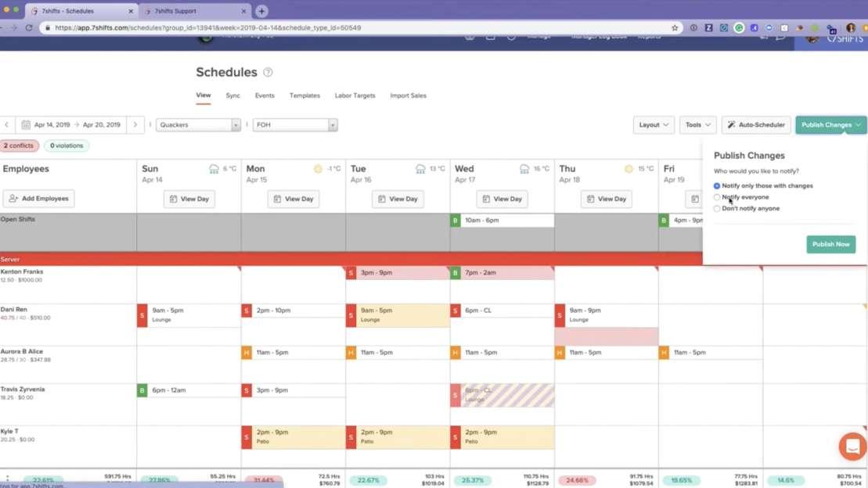Open the Intercom chat bubble icon
This screenshot has height=488, width=868.
(x=852, y=447)
